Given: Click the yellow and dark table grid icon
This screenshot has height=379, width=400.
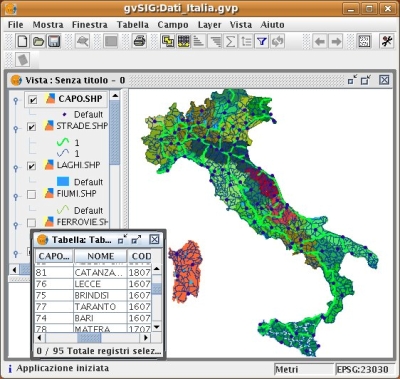Looking at the screenshot, I should (183, 41).
